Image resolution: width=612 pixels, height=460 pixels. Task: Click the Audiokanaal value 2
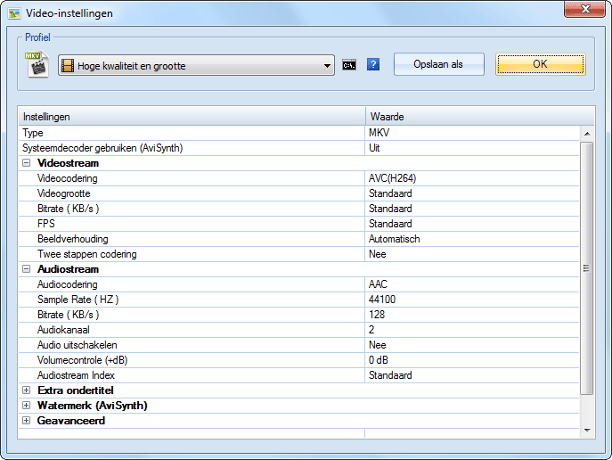[x=372, y=330]
